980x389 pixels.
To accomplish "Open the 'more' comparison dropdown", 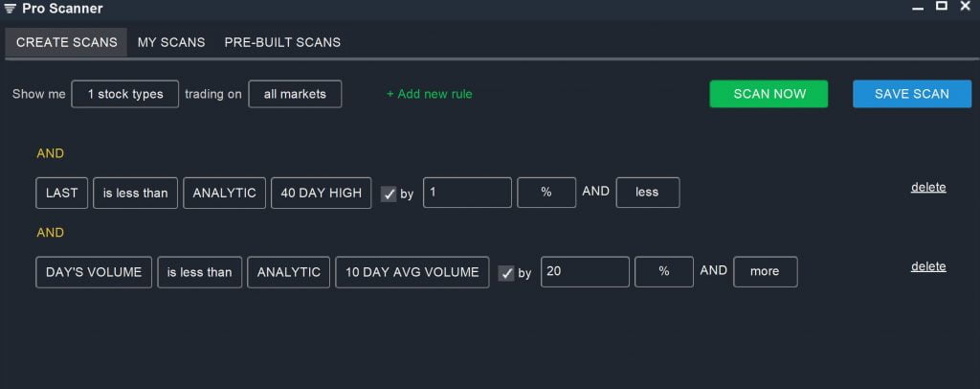I will (765, 272).
